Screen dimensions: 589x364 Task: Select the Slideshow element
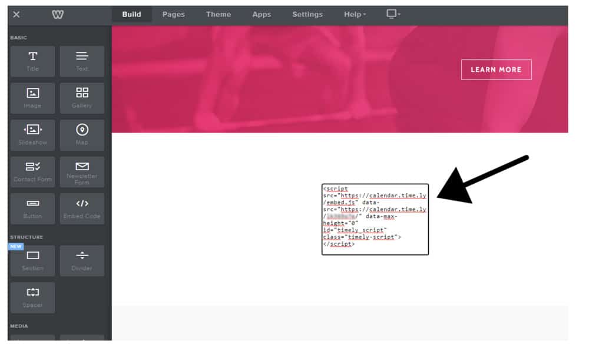click(x=32, y=135)
